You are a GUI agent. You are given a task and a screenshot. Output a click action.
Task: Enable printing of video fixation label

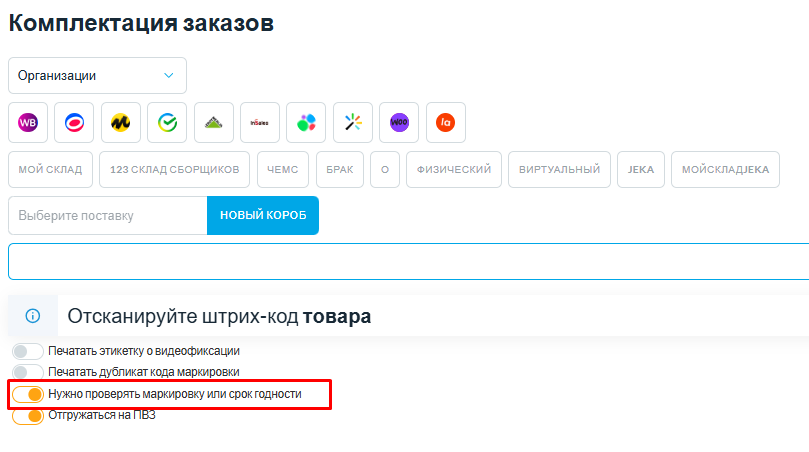point(28,351)
